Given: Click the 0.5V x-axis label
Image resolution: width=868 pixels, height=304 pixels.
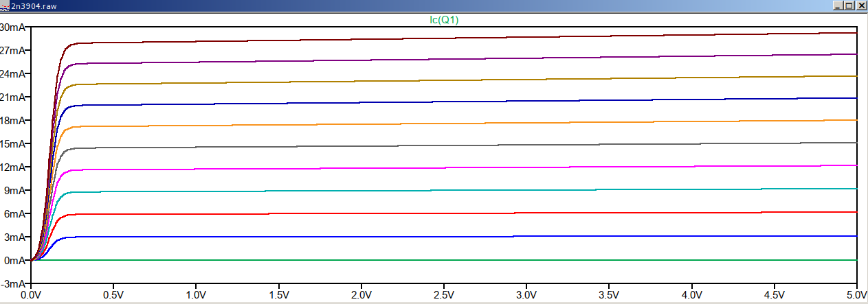Looking at the screenshot, I should click(113, 295).
